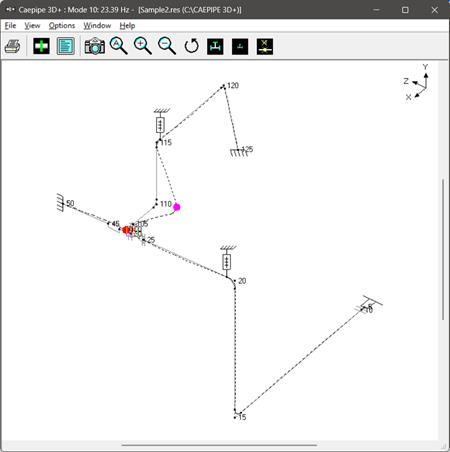Click the magenta node marker near 110
The width and height of the screenshot is (450, 452).
click(x=177, y=207)
